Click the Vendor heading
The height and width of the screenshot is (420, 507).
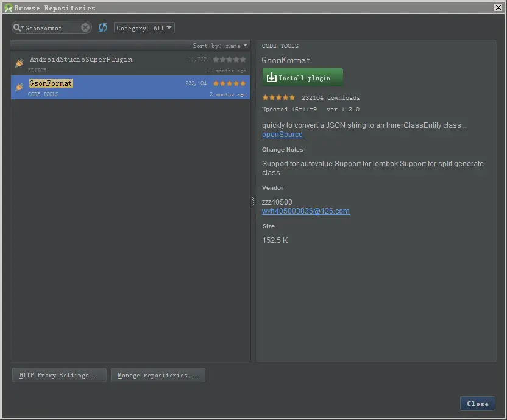272,187
